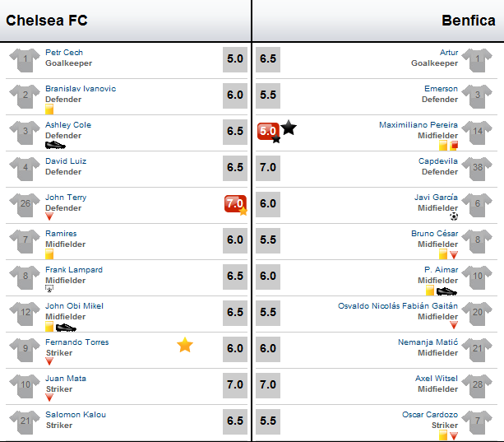Click Artur's 6.5 rating box
This screenshot has width=504, height=442.
tap(268, 59)
